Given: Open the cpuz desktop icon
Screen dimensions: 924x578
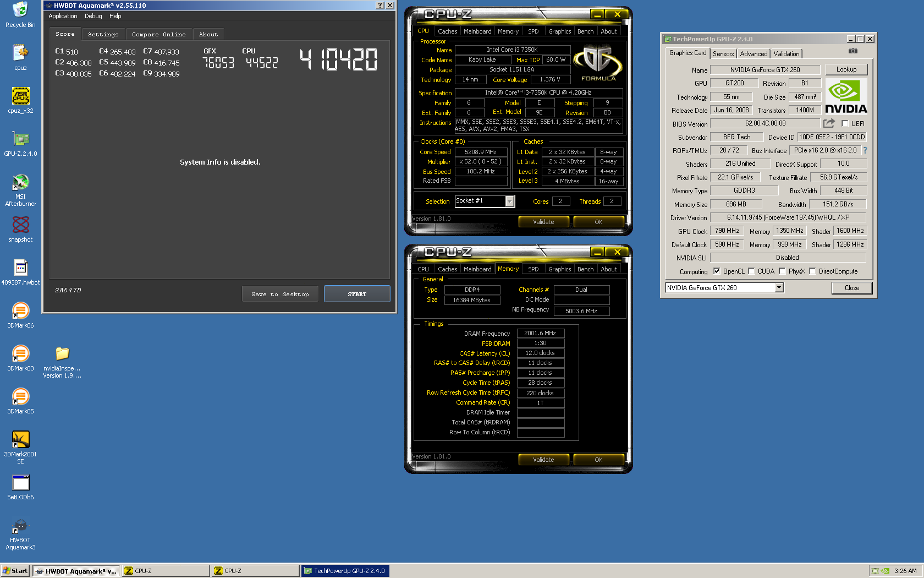Looking at the screenshot, I should click(x=20, y=57).
